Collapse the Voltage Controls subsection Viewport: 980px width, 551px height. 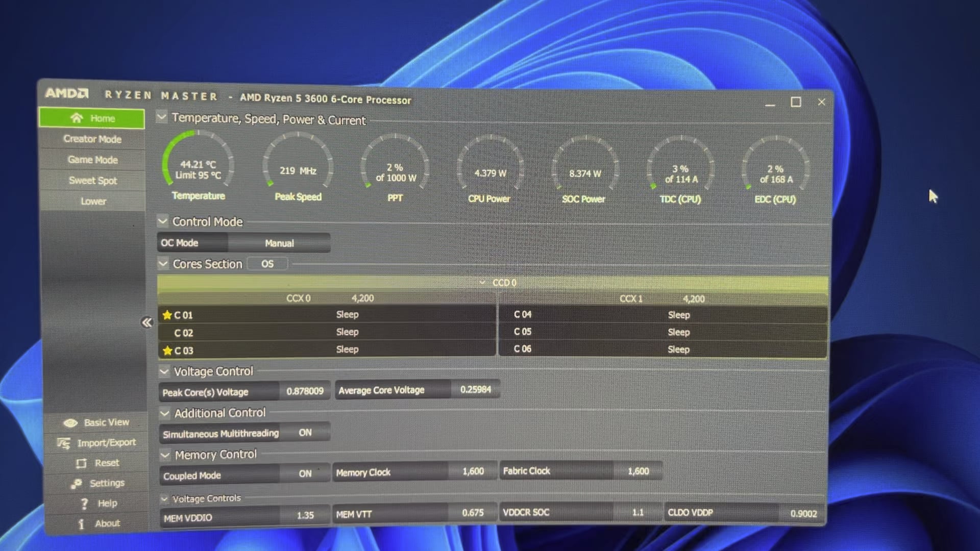(x=164, y=498)
